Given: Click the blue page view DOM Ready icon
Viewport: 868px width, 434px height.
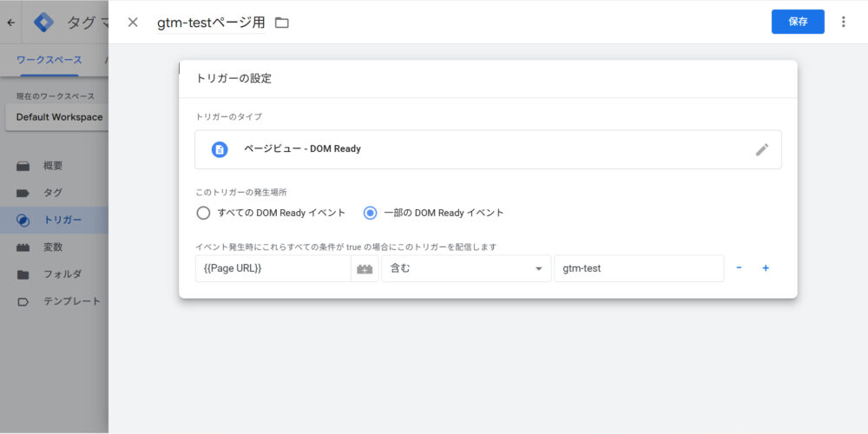Looking at the screenshot, I should 220,149.
